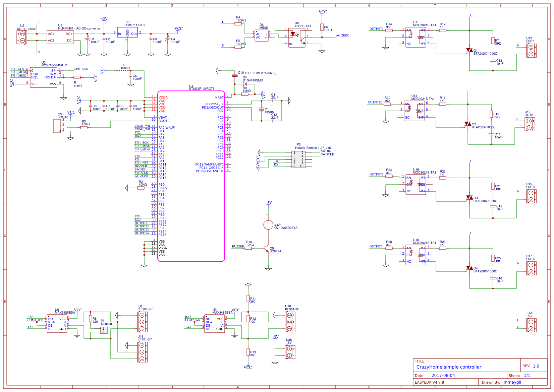The width and height of the screenshot is (554, 392).
Task: Select the STM32F103RCT6 microcontroller symbol
Action: 193,174
